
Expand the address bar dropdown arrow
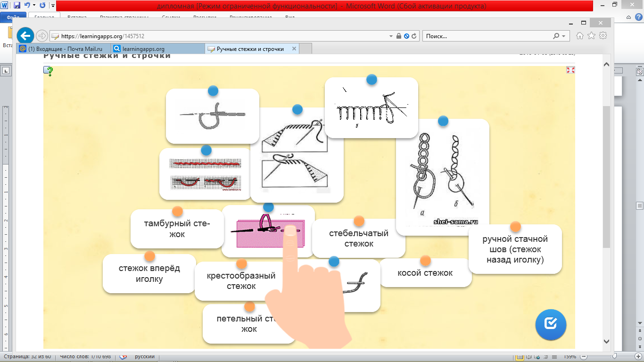(391, 36)
